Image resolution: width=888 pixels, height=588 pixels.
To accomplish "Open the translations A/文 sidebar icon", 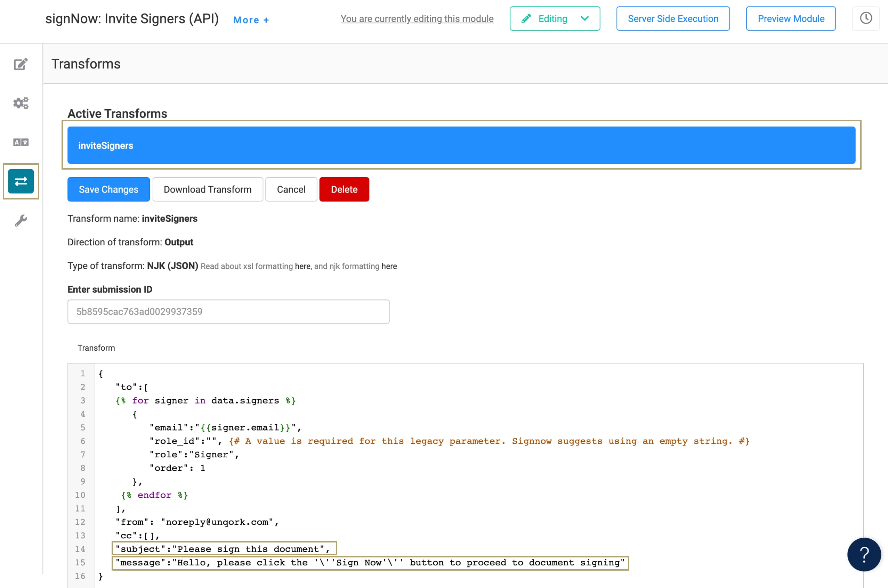I will click(21, 142).
